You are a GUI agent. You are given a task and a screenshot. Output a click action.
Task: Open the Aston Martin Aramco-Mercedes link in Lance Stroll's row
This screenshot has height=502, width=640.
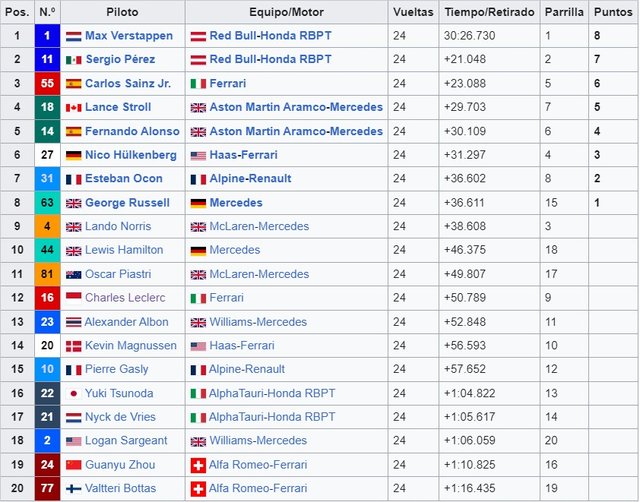(296, 107)
